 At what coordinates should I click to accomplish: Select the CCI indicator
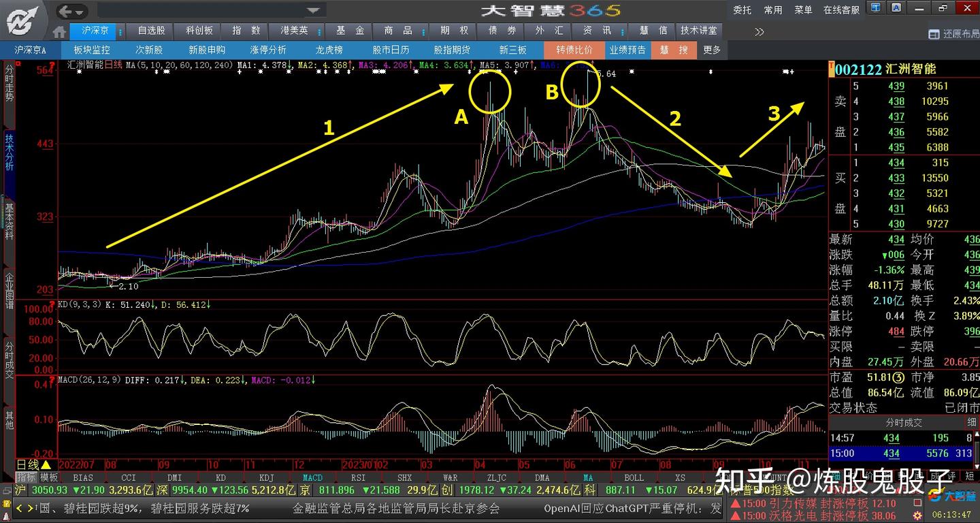point(129,478)
